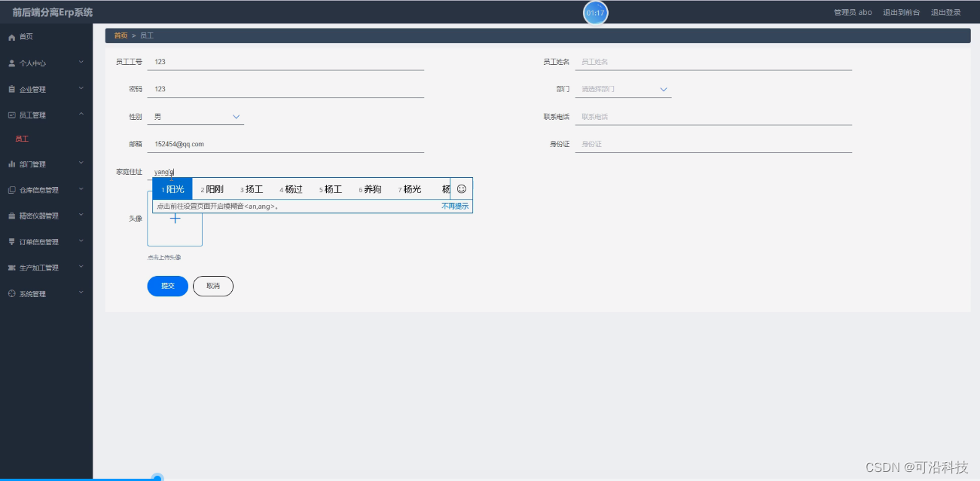Open the 系统管理 sidebar menu
The image size is (980, 481).
46,293
